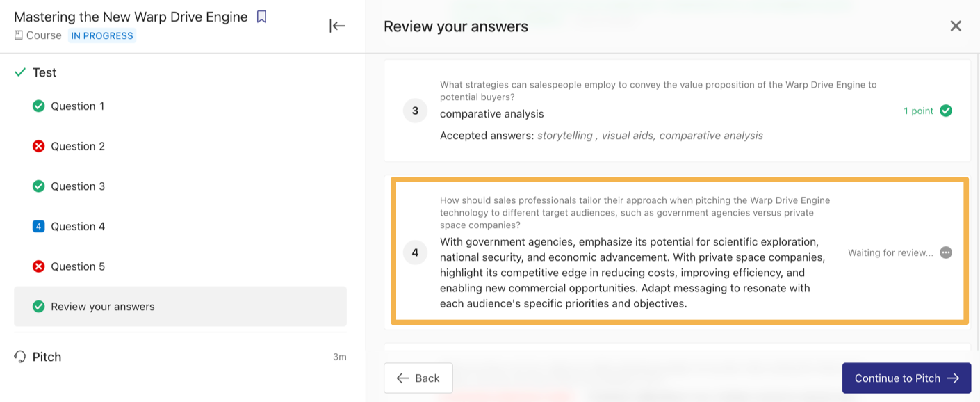Click the answer paragraph starting With government agencies
Viewport: 980px width, 402px height.
pos(632,273)
